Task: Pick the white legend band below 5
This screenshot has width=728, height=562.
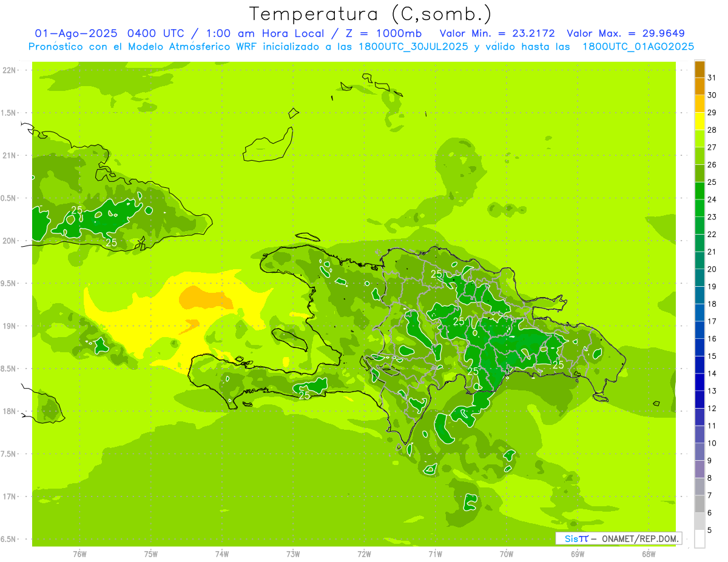Action: click(699, 538)
